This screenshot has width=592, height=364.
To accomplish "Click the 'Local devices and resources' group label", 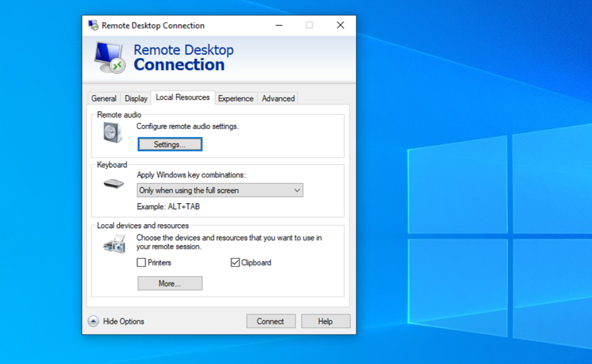I will coord(143,225).
